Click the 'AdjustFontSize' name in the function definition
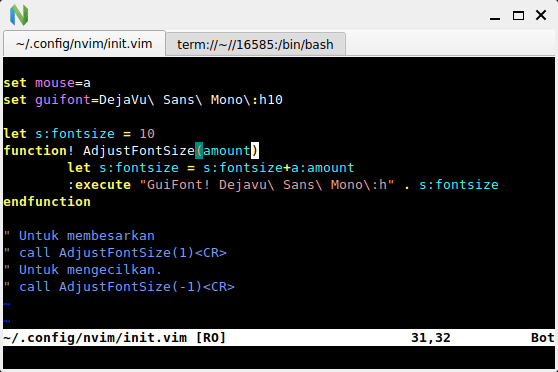 coord(139,151)
